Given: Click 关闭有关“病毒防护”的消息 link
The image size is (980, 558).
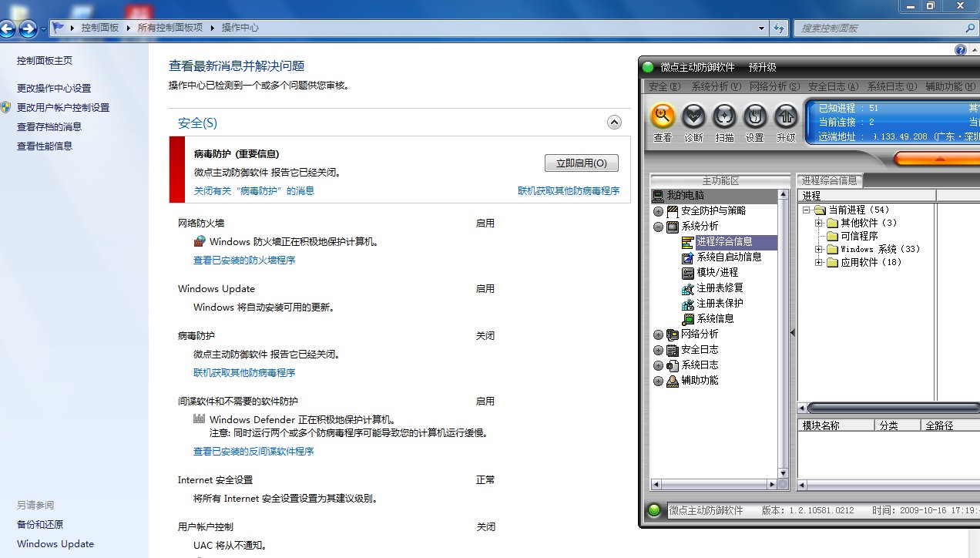Looking at the screenshot, I should 254,190.
